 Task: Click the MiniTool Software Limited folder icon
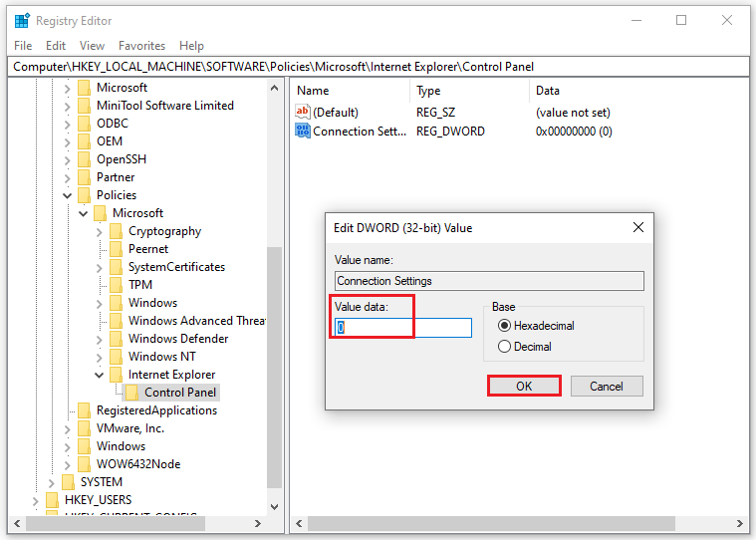pyautogui.click(x=84, y=106)
